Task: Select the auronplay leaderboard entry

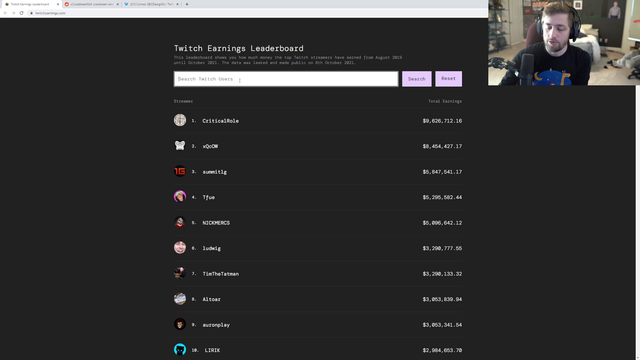Action: [318, 325]
